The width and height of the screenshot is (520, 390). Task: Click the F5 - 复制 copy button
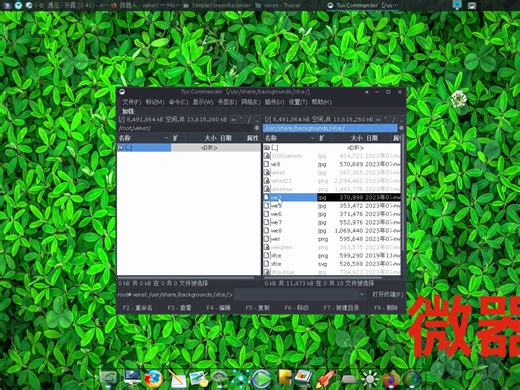(x=257, y=308)
